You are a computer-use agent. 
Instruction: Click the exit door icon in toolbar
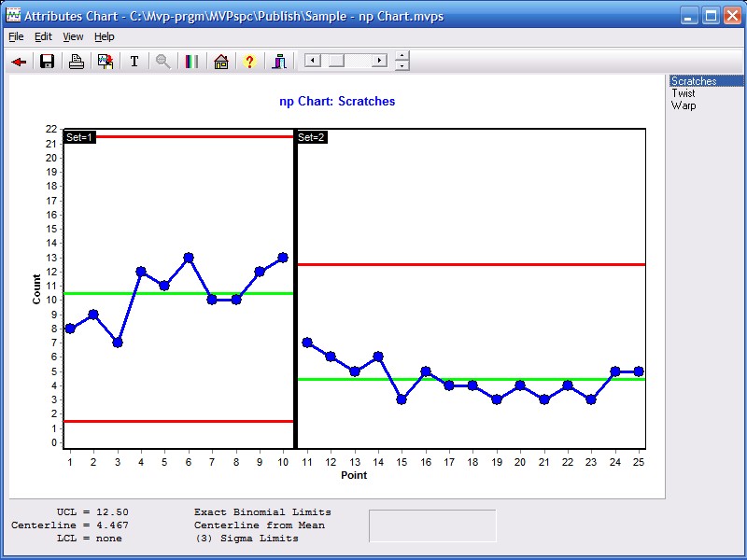click(x=279, y=62)
